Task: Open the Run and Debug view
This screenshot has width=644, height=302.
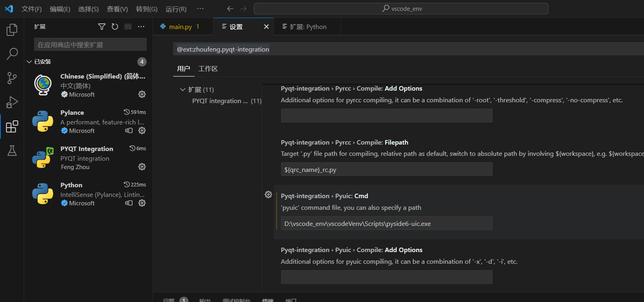Action: pyautogui.click(x=12, y=102)
